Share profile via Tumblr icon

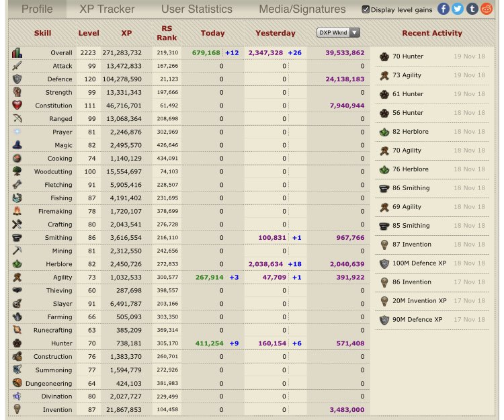[x=472, y=9]
